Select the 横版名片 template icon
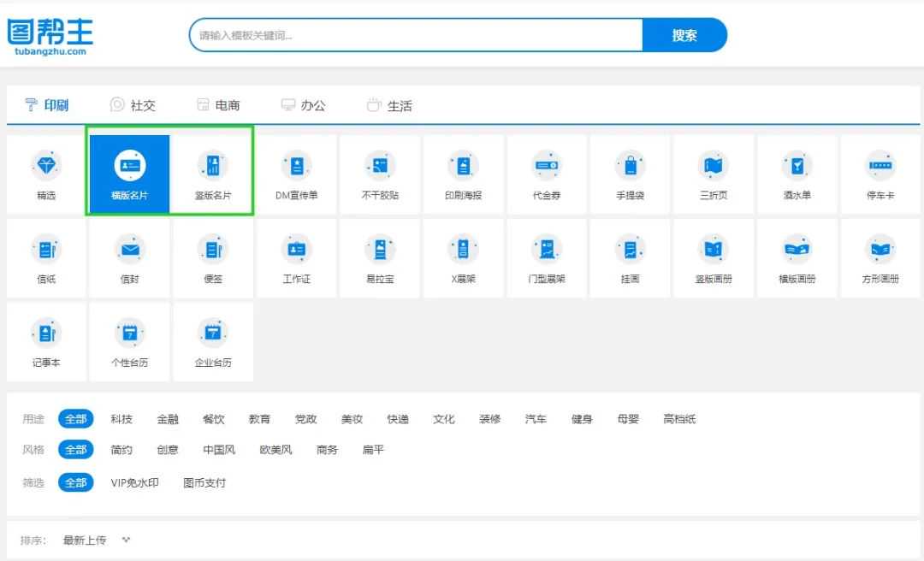Image resolution: width=924 pixels, height=561 pixels. coord(130,165)
